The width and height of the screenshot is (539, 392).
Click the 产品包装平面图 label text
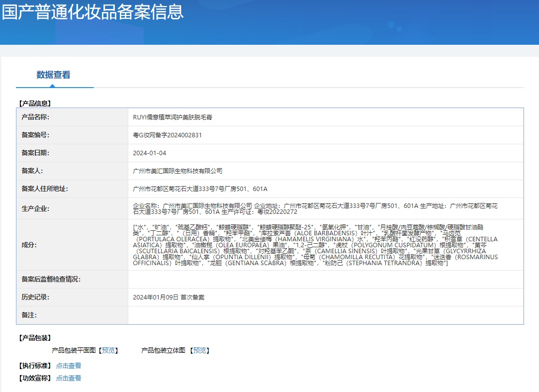click(74, 350)
